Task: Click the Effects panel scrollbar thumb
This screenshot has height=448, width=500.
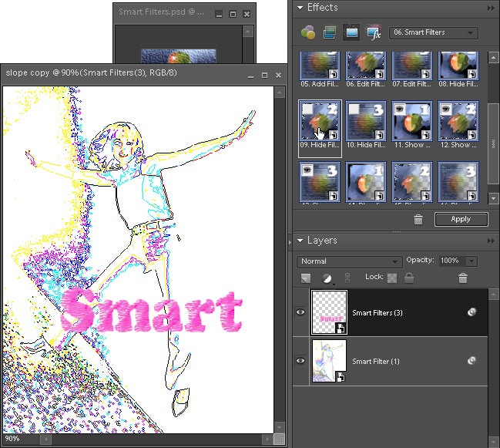Action: [x=493, y=143]
